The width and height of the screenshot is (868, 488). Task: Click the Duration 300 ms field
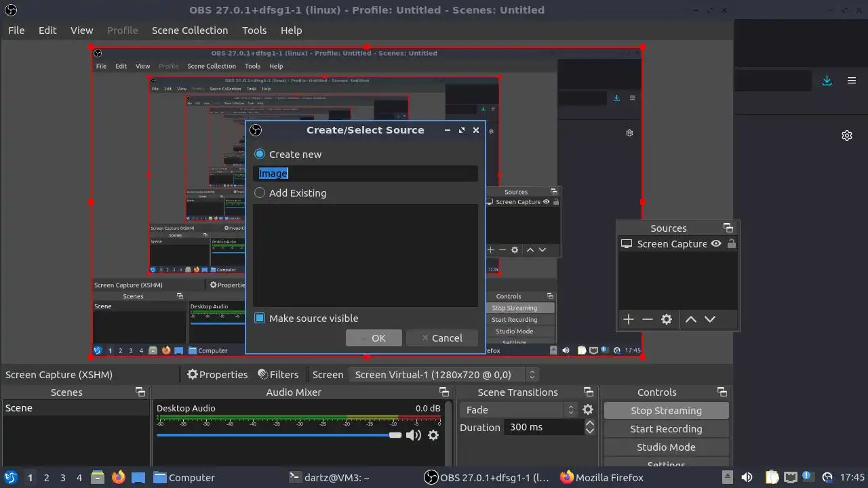(543, 427)
